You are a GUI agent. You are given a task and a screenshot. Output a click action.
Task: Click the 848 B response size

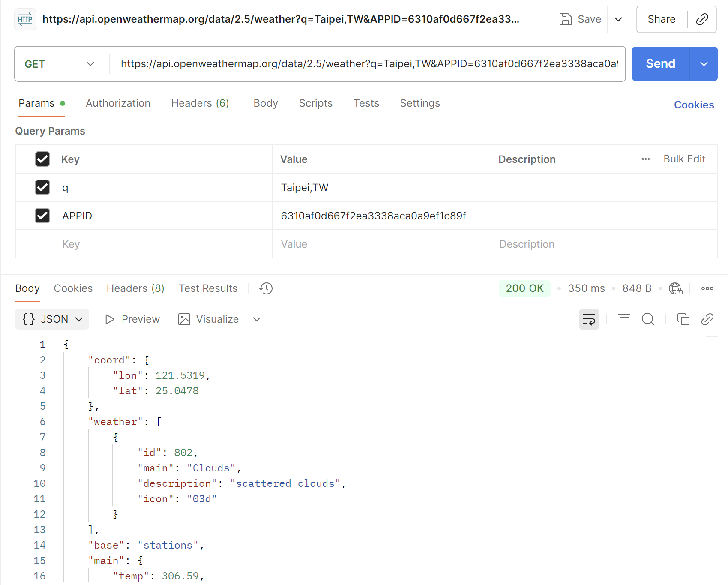click(x=637, y=288)
